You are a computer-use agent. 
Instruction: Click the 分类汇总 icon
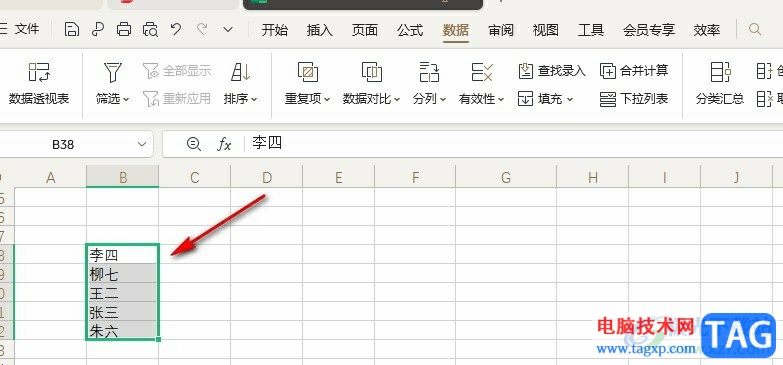pyautogui.click(x=720, y=73)
